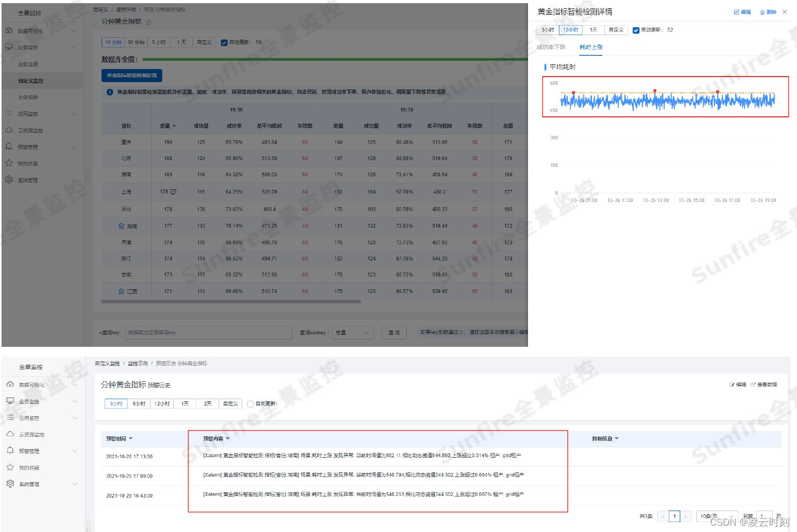
Task: Open 预警内容 column filter arrow
Action: [228, 438]
